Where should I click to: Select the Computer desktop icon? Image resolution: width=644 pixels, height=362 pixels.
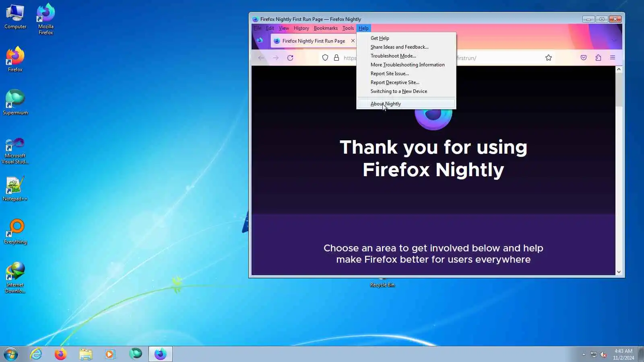tap(15, 17)
